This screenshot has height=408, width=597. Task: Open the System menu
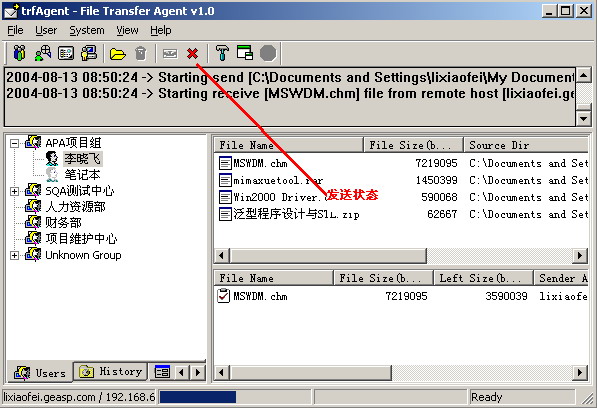tap(87, 30)
